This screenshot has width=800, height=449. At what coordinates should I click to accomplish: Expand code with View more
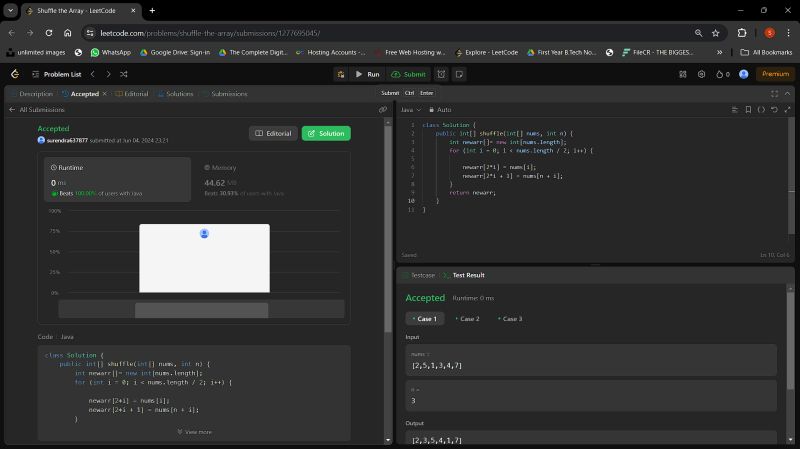[x=194, y=432]
